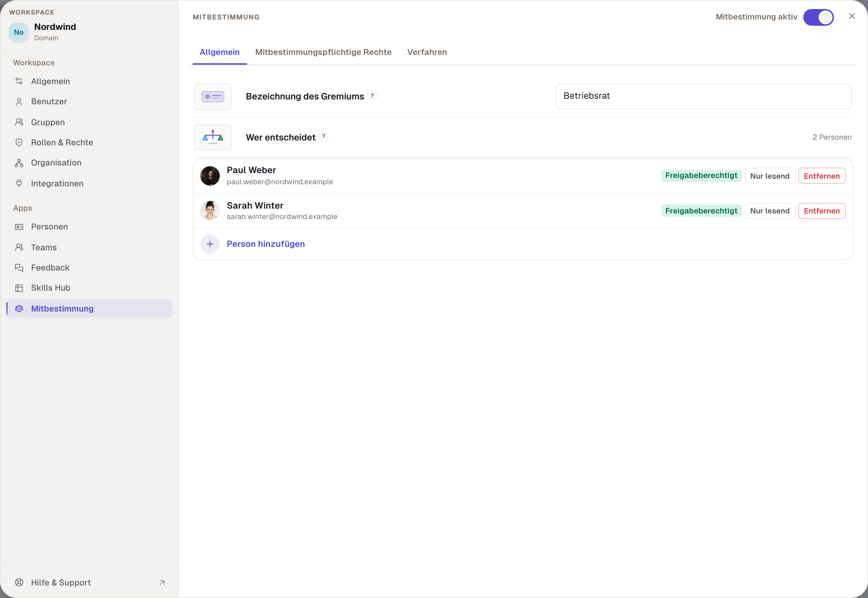Close the Mitbestimmung settings dialog
The height and width of the screenshot is (598, 868).
852,16
